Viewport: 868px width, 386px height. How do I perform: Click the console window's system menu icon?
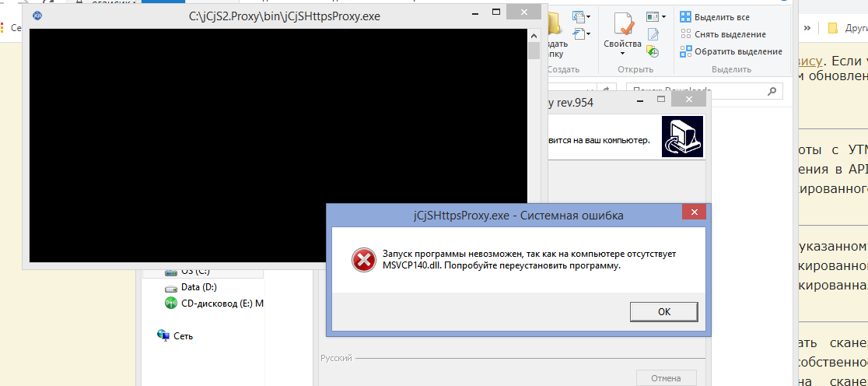(38, 16)
